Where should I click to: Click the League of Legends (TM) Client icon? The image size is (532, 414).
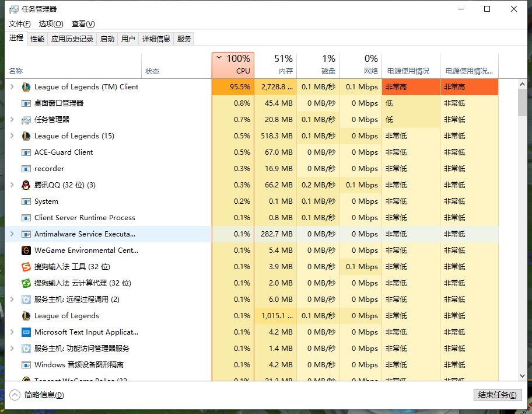(x=26, y=87)
